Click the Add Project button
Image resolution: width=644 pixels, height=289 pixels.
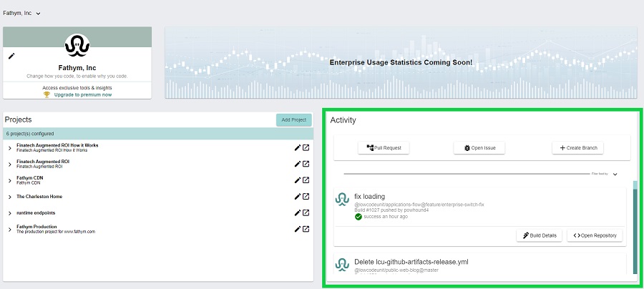click(293, 120)
